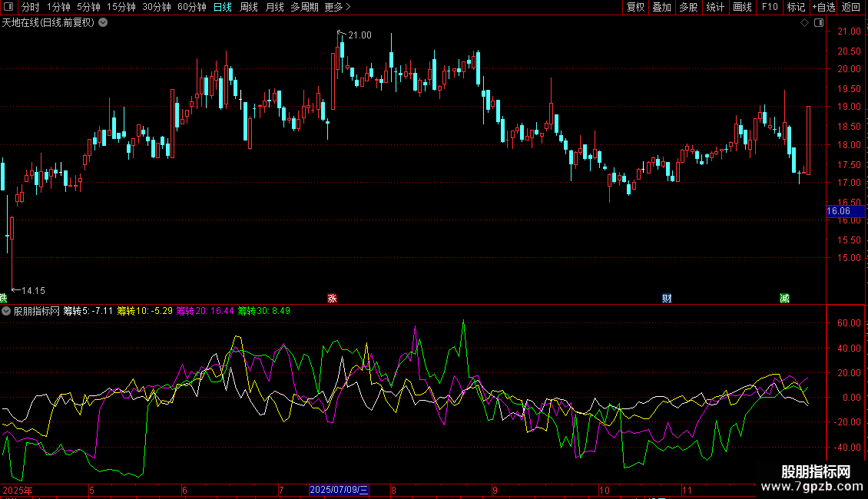
Task: Click the 筹转5: -7.11 indicator value
Action: (88, 311)
